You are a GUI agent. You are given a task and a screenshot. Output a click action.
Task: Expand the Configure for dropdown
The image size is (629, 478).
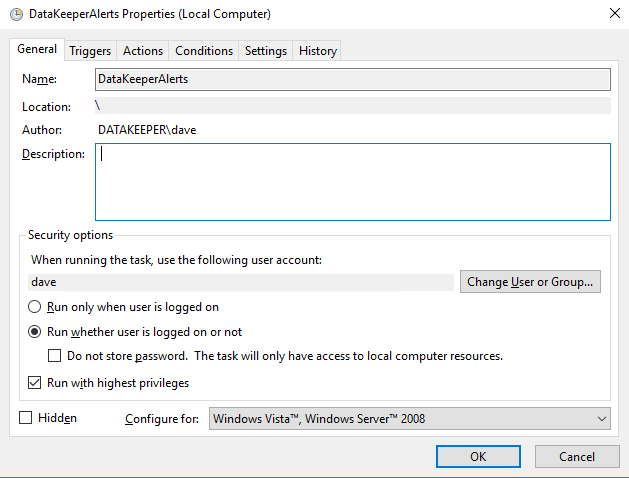click(409, 419)
